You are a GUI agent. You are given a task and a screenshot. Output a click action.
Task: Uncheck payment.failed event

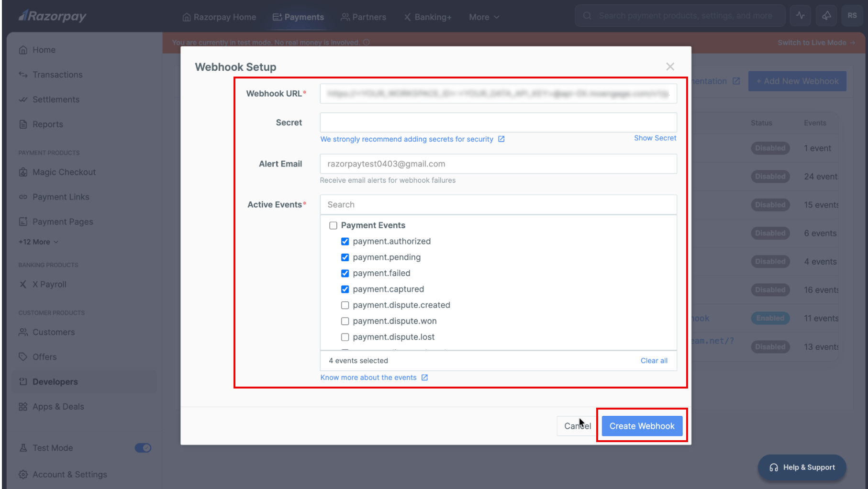[x=345, y=273]
